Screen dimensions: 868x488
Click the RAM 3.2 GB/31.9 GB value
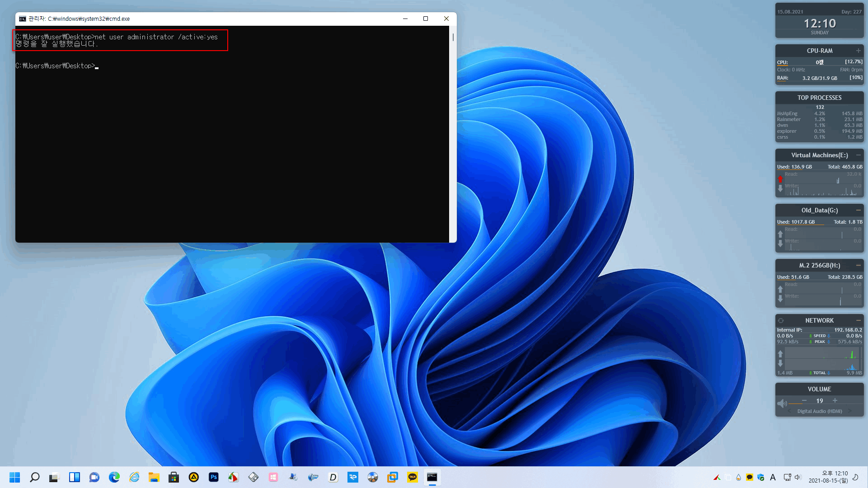pos(820,78)
